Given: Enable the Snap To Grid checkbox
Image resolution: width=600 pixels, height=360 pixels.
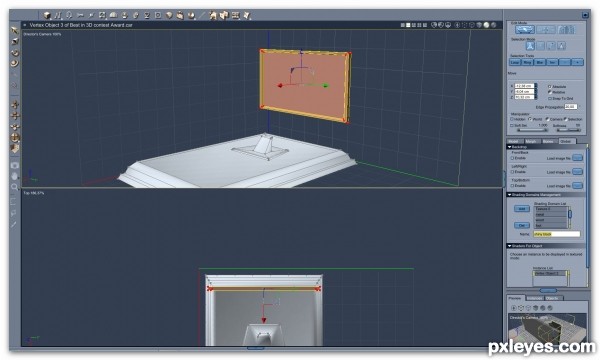Looking at the screenshot, I should click(549, 98).
